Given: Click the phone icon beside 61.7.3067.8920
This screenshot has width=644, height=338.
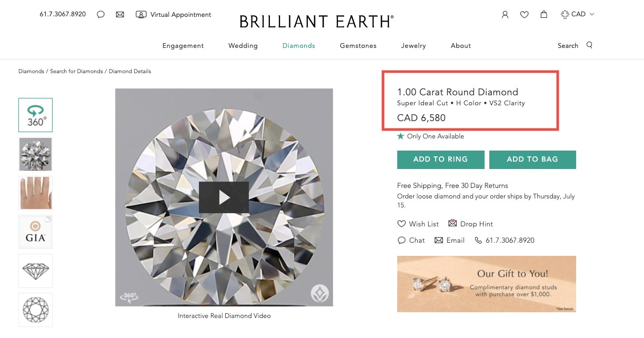Looking at the screenshot, I should point(478,240).
